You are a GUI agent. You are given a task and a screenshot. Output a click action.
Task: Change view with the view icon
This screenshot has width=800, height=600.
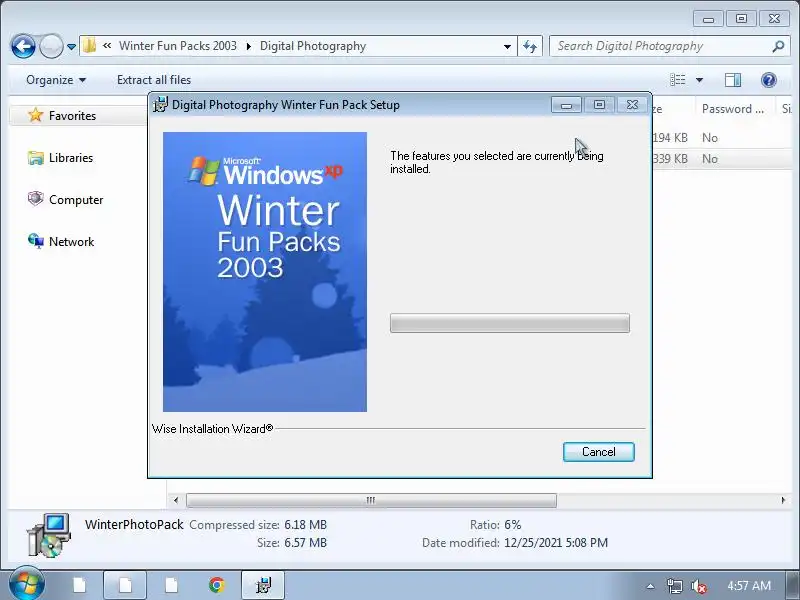click(x=678, y=80)
